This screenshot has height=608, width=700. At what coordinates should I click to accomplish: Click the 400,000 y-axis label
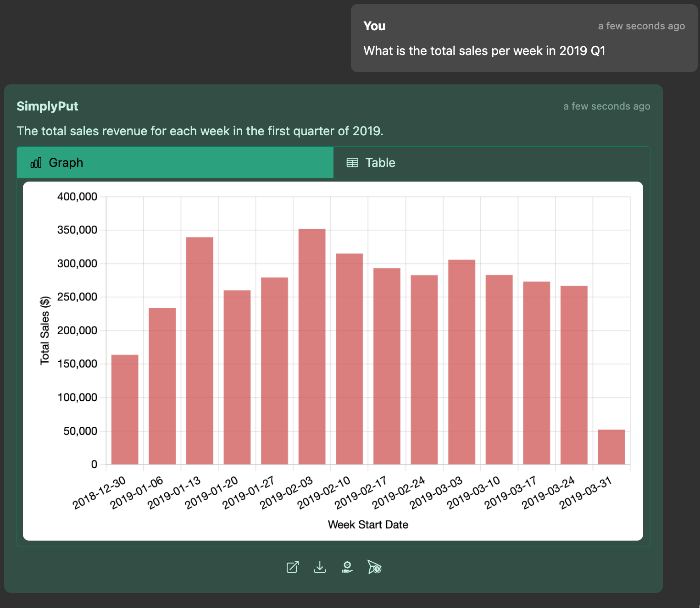point(77,197)
